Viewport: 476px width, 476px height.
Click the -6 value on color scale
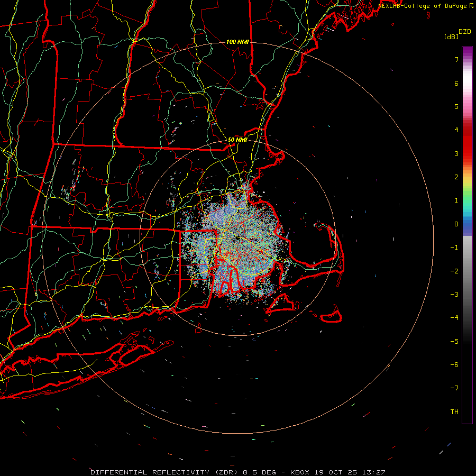click(454, 365)
